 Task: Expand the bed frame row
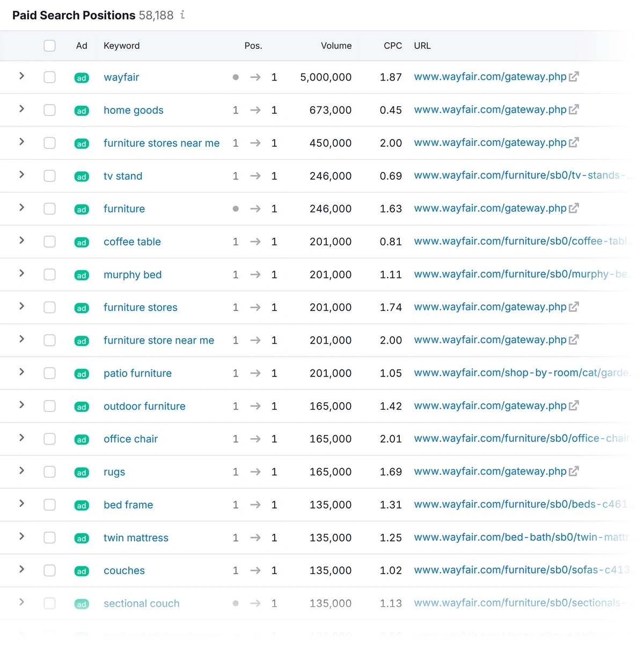tap(21, 503)
